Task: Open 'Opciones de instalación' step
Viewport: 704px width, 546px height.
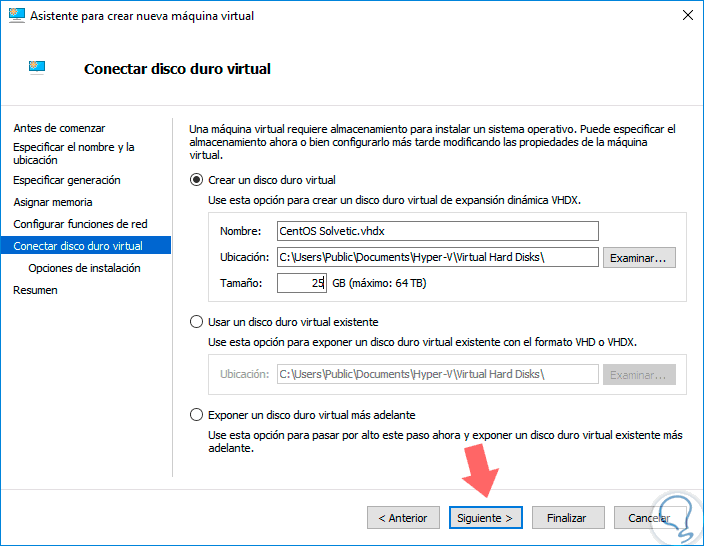Action: pos(84,268)
